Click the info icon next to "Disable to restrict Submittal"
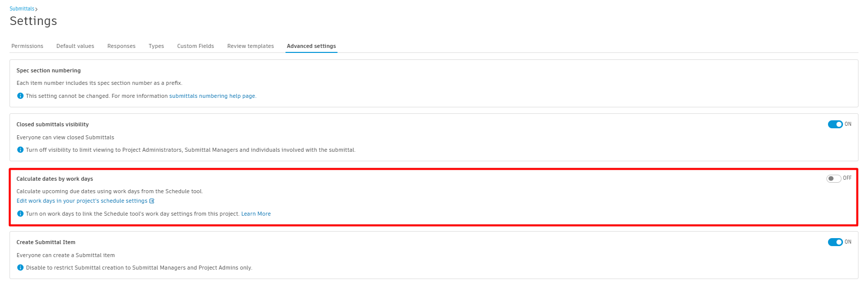The image size is (868, 306). pyautogui.click(x=20, y=268)
